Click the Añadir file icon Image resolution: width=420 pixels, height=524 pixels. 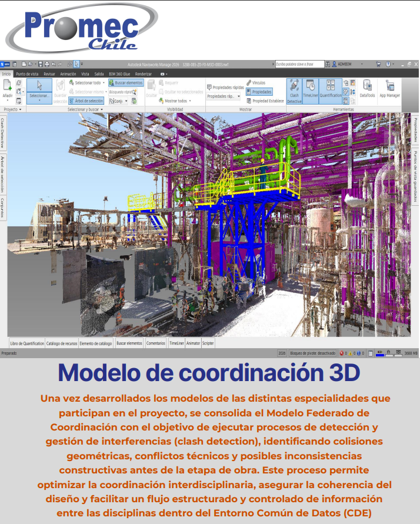click(8, 89)
